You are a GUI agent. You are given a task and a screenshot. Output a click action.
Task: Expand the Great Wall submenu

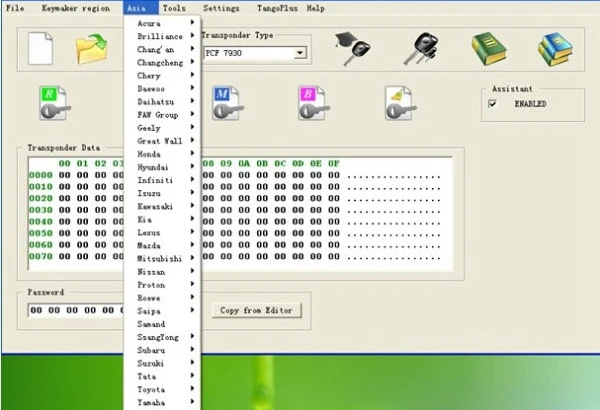(162, 141)
